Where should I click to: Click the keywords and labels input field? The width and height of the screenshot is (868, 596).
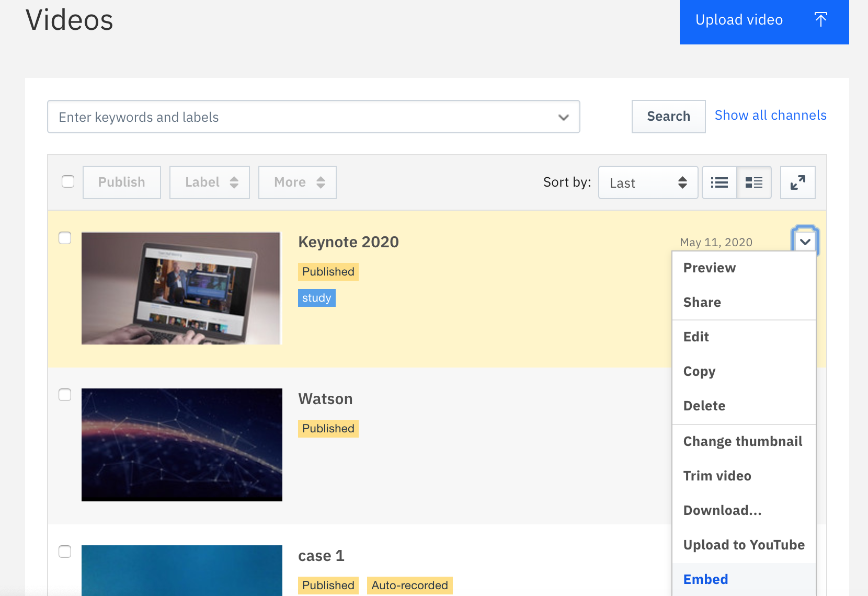pos(314,117)
